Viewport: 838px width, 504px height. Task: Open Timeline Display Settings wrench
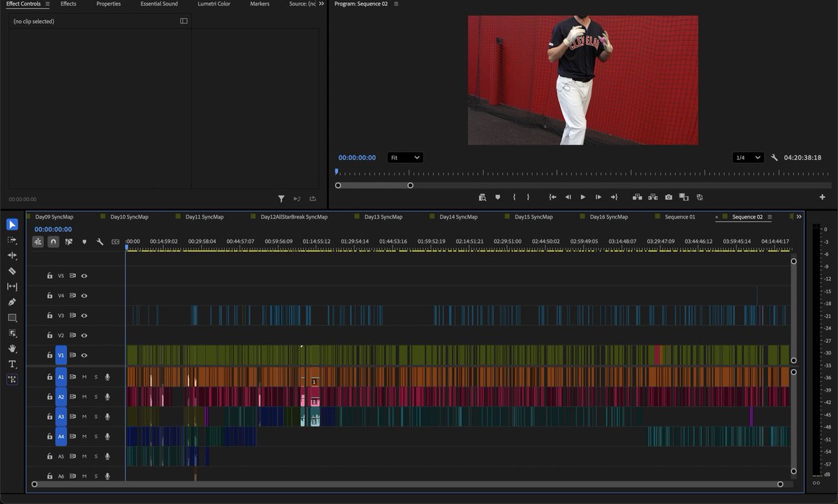[100, 242]
